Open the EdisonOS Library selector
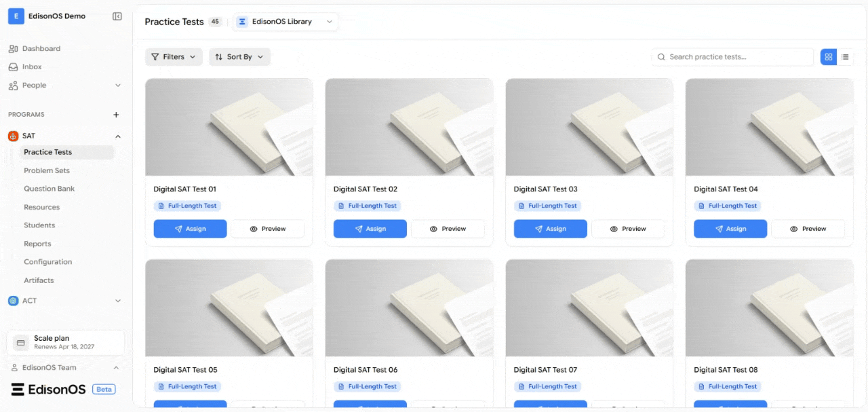868x412 pixels. tap(285, 22)
